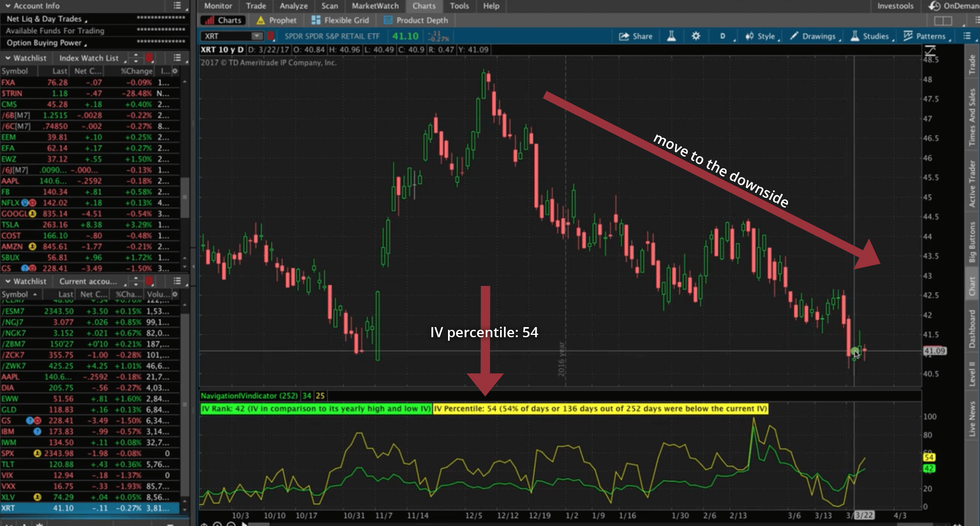Open Account Info list menu icon
Image resolution: width=980 pixels, height=526 pixels.
pyautogui.click(x=177, y=5)
